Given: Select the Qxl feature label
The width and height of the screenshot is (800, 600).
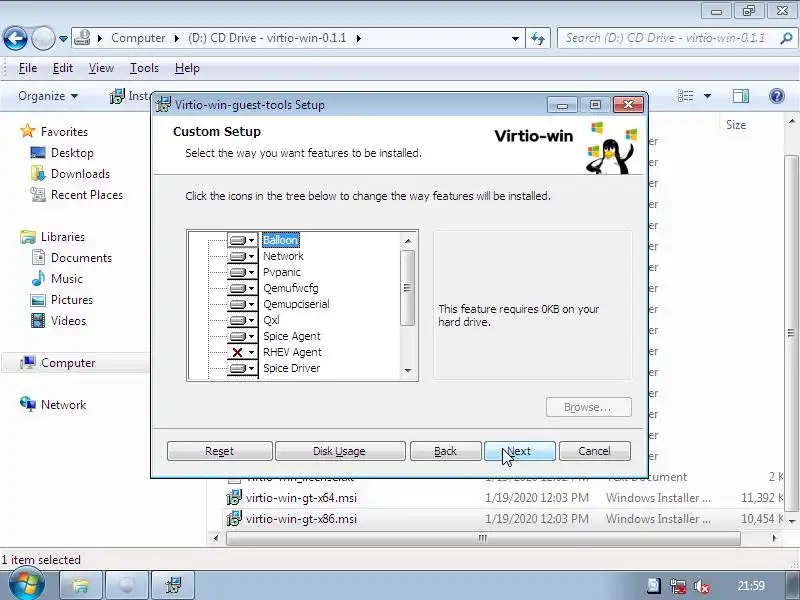Looking at the screenshot, I should (271, 320).
